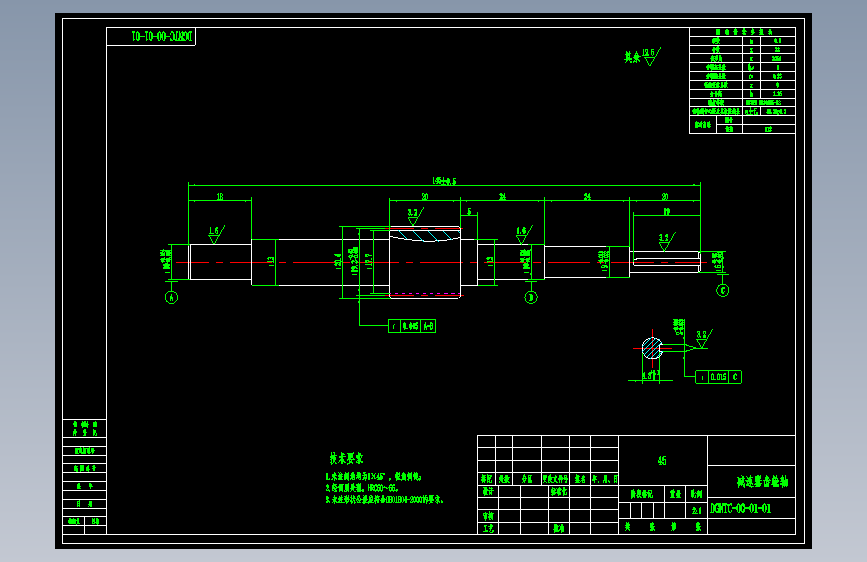Click the magenta dashed line at the worm bottom
The width and height of the screenshot is (867, 562).
(425, 294)
